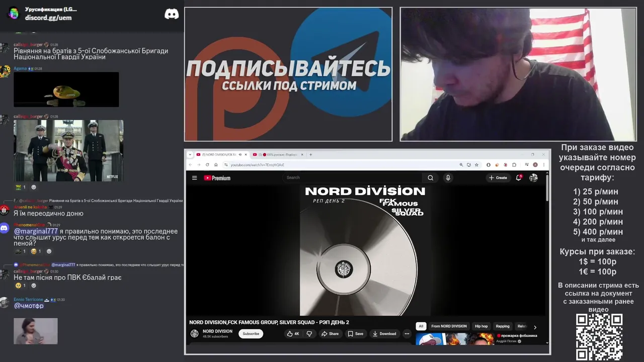Image resolution: width=644 pixels, height=362 pixels.
Task: Reload the YouTube page
Action: (207, 164)
